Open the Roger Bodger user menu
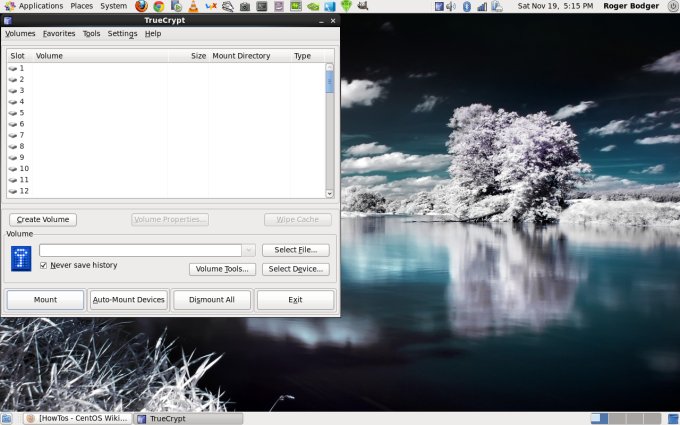Image resolution: width=680 pixels, height=425 pixels. point(630,6)
